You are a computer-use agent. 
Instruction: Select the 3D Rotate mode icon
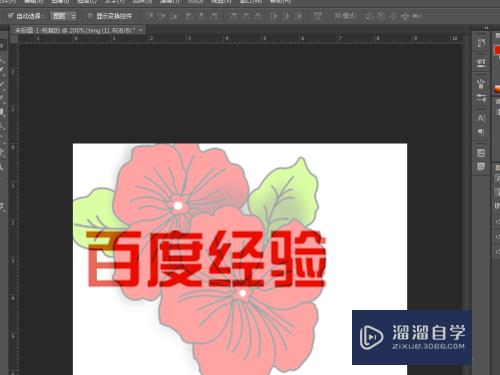(369, 16)
